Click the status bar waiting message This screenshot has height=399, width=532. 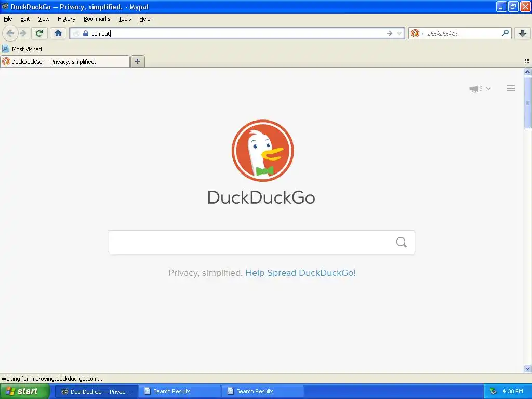pyautogui.click(x=51, y=379)
